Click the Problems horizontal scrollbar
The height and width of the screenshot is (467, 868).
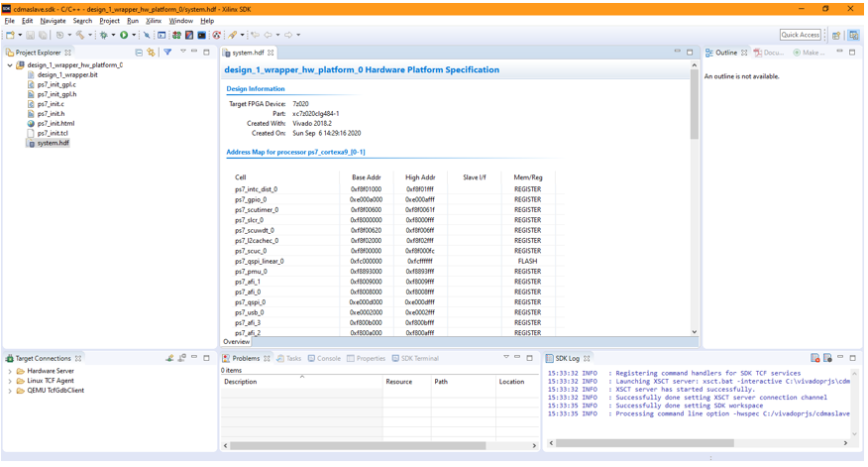[358, 445]
